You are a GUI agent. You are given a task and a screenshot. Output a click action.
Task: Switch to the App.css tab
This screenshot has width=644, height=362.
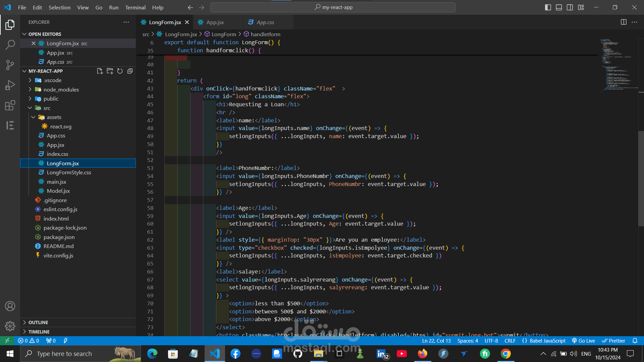pos(265,22)
